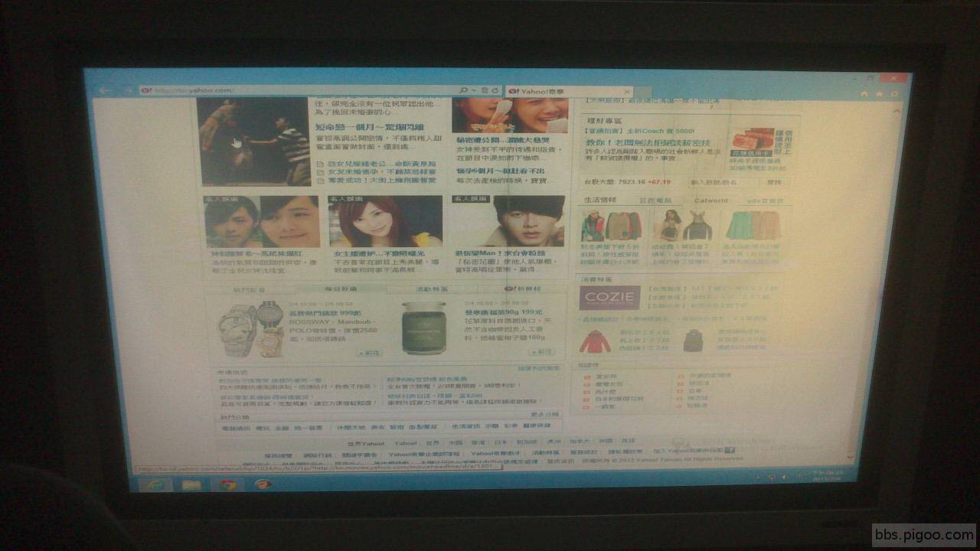Click the Man！李合會 celebrity headline
980x551 pixels.
[x=500, y=253]
